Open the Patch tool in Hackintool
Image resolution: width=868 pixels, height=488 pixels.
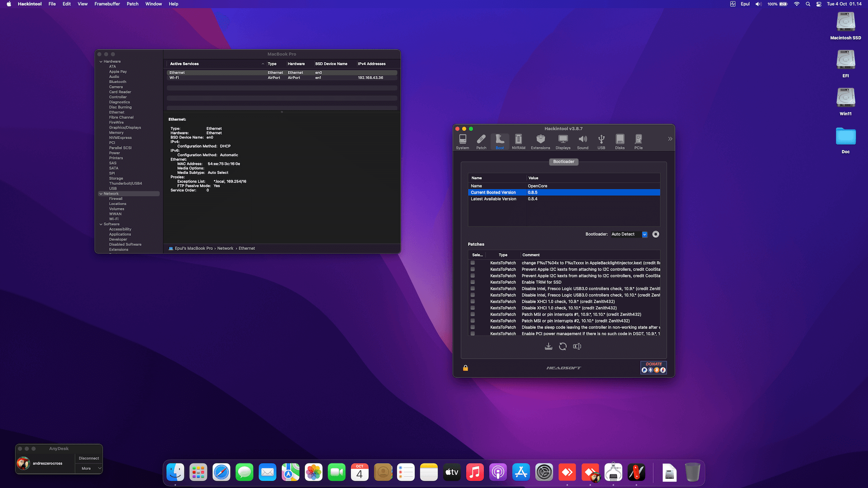[481, 141]
